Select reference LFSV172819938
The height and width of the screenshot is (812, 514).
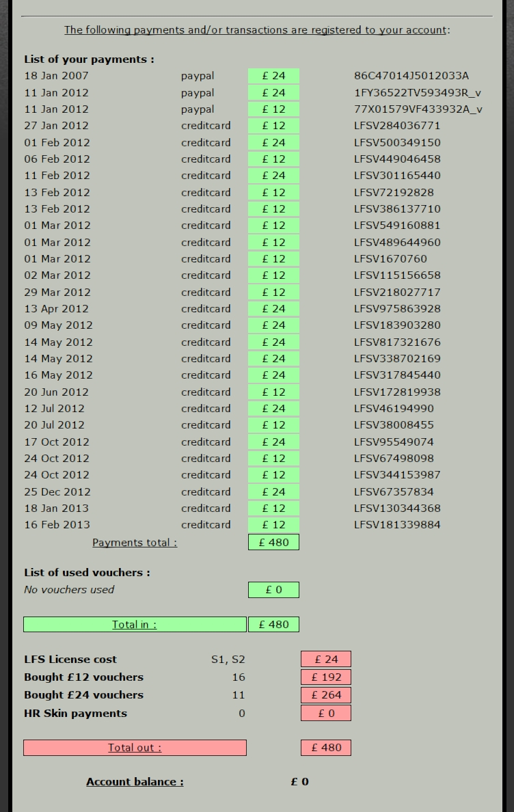pyautogui.click(x=397, y=392)
